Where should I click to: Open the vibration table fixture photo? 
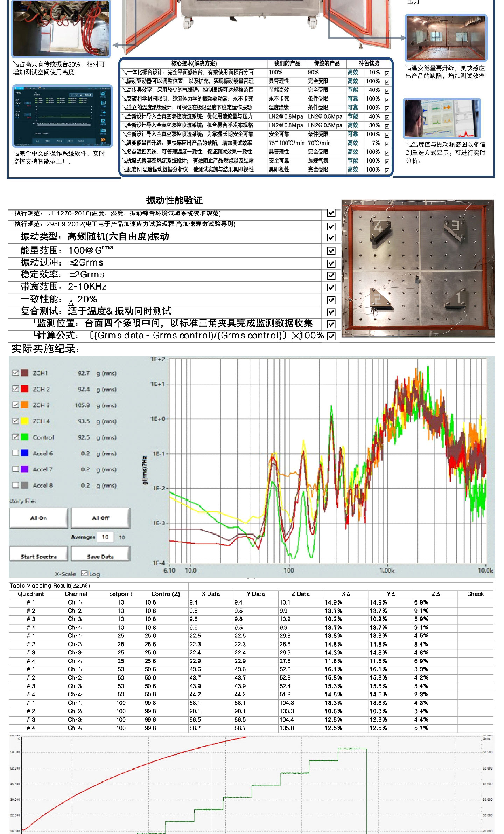coord(418,268)
